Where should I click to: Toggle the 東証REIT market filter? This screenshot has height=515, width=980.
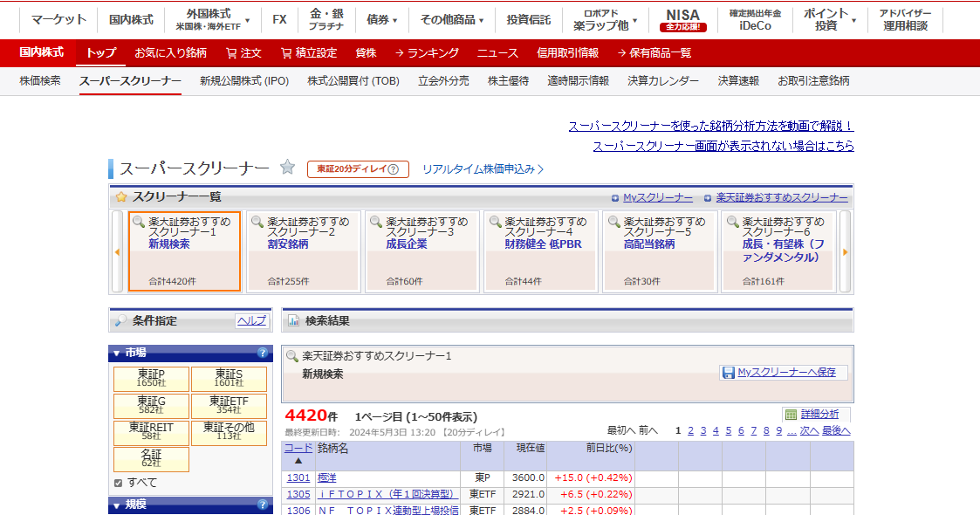point(151,432)
